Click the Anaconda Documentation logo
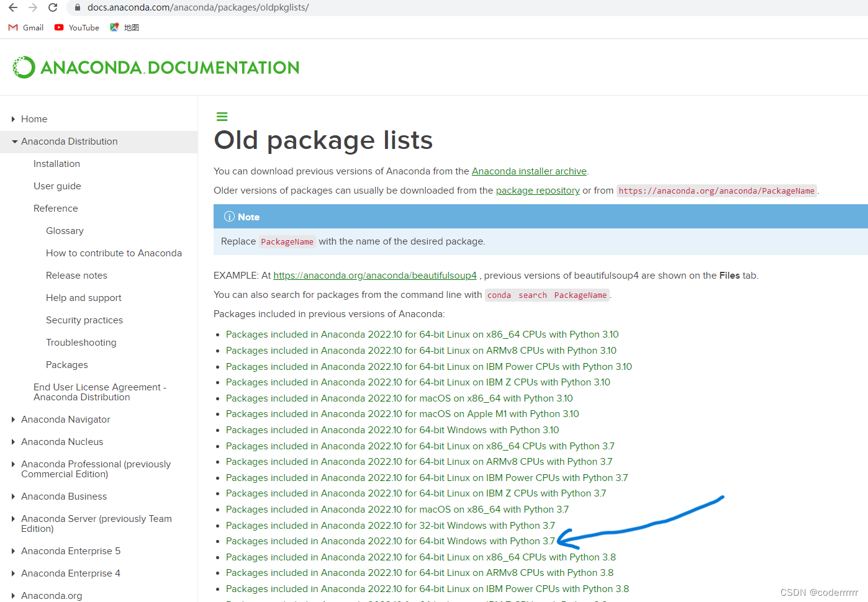The width and height of the screenshot is (868, 602). pos(156,67)
